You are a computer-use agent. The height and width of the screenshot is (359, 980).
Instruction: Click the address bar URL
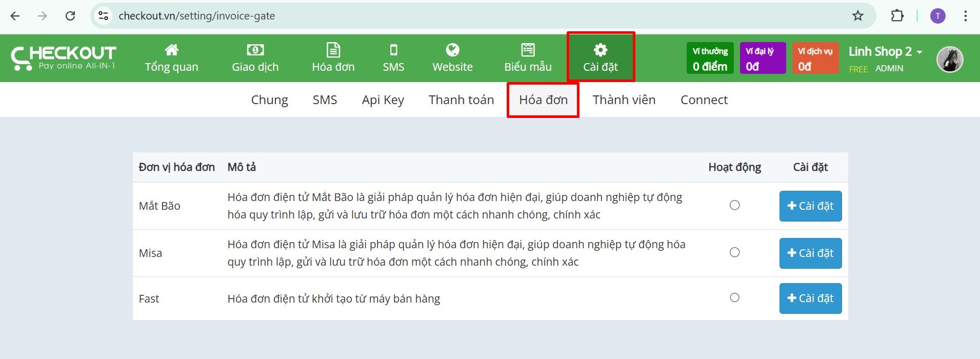click(x=197, y=16)
